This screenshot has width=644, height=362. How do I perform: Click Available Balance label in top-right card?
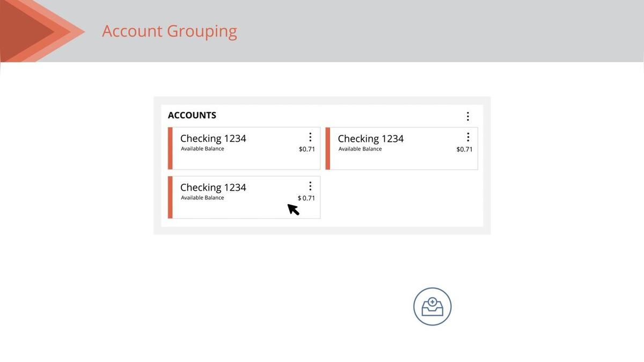360,149
